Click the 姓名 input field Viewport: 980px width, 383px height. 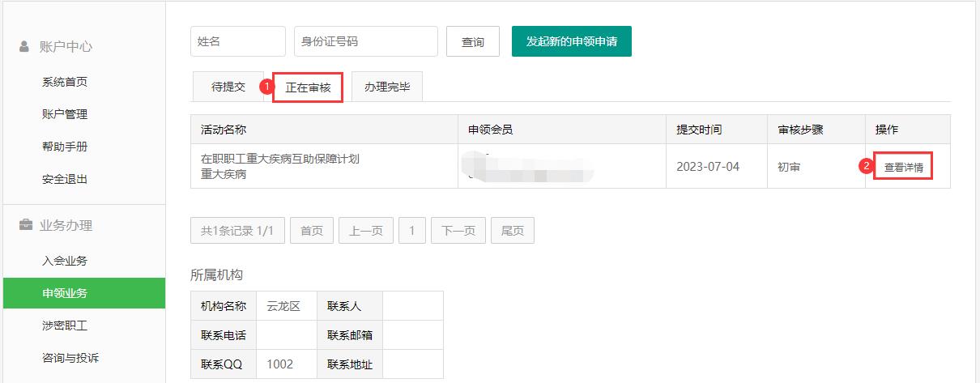coord(238,41)
